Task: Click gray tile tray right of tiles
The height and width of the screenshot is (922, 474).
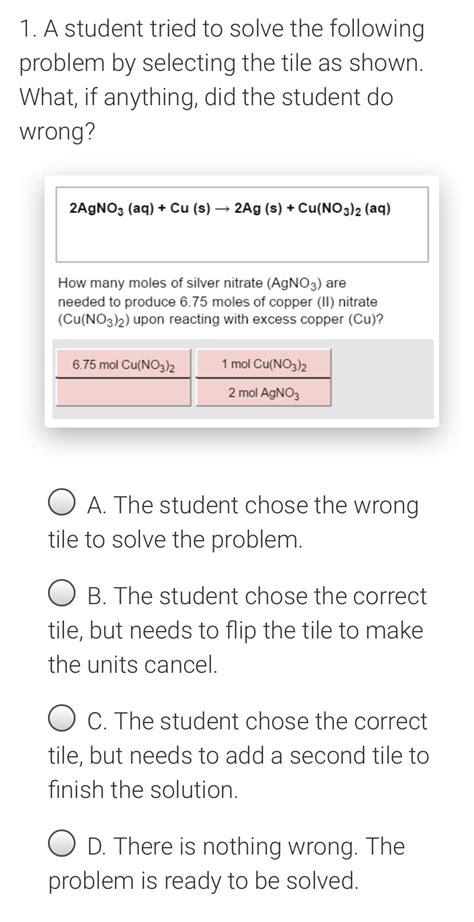Action: (382, 379)
